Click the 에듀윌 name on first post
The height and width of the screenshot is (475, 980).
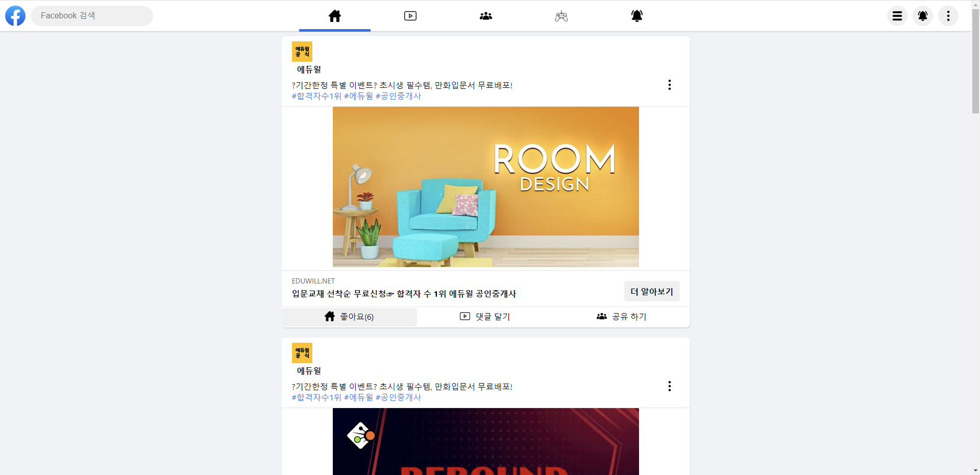(x=309, y=69)
